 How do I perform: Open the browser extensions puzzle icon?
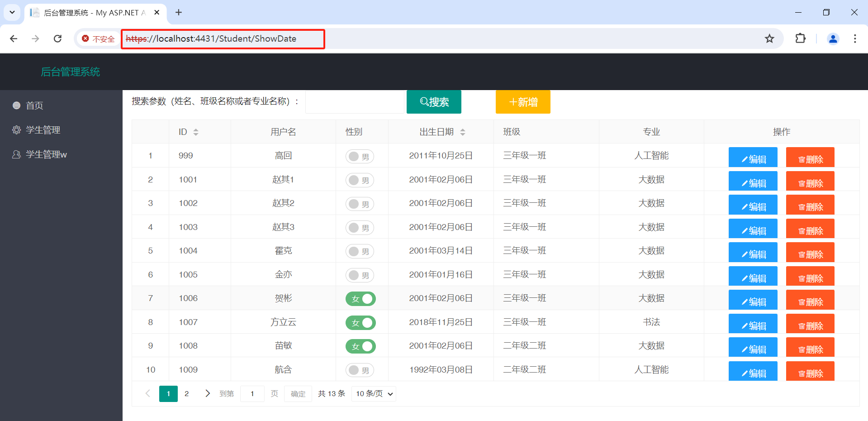(x=800, y=38)
